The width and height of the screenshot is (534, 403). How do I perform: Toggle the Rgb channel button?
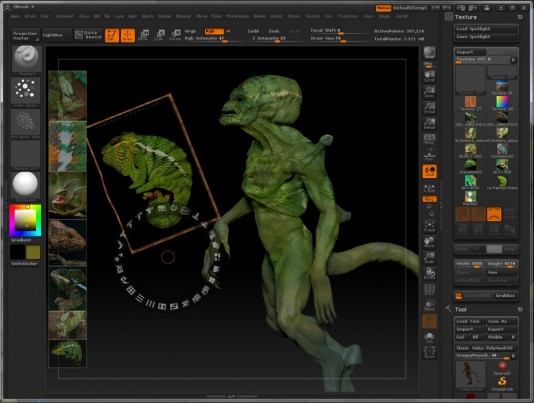click(214, 31)
